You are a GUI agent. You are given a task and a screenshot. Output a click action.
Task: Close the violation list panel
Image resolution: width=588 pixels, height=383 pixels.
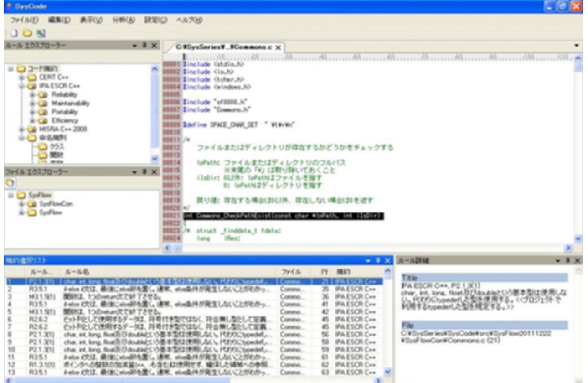(x=387, y=260)
